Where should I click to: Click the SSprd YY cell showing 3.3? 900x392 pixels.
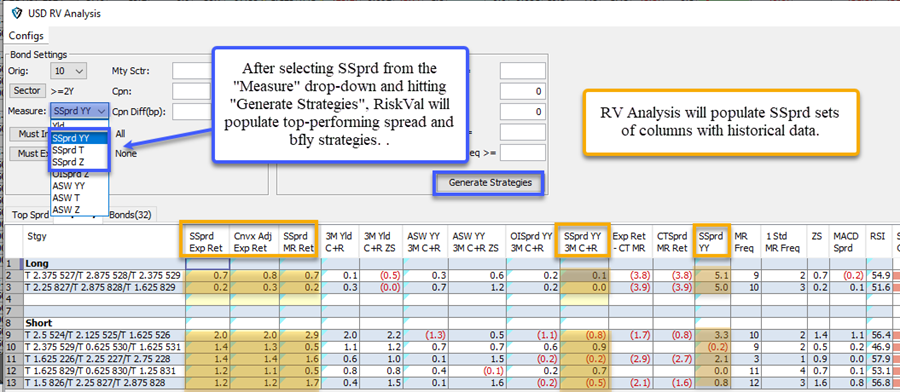pos(711,335)
